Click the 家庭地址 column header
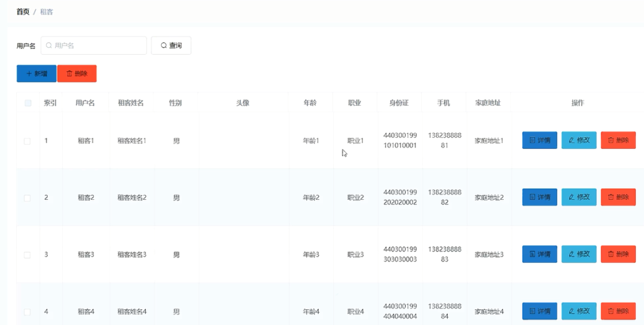The width and height of the screenshot is (644, 325). 488,103
